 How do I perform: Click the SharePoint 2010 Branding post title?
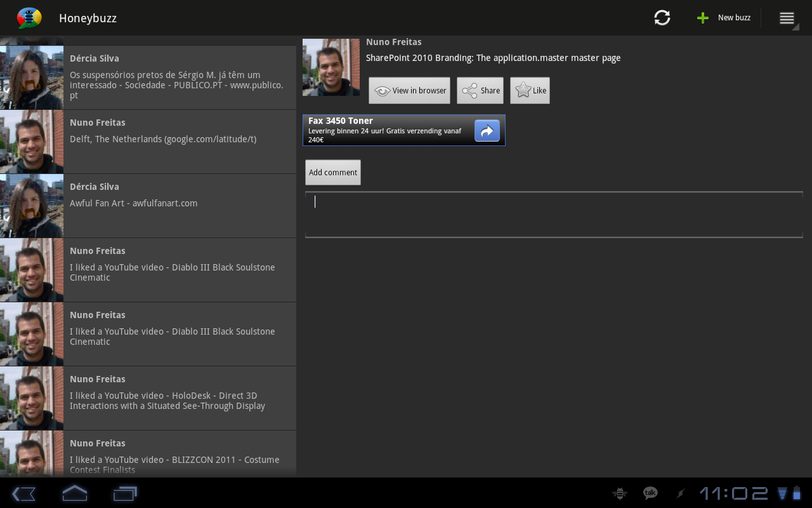coord(494,58)
